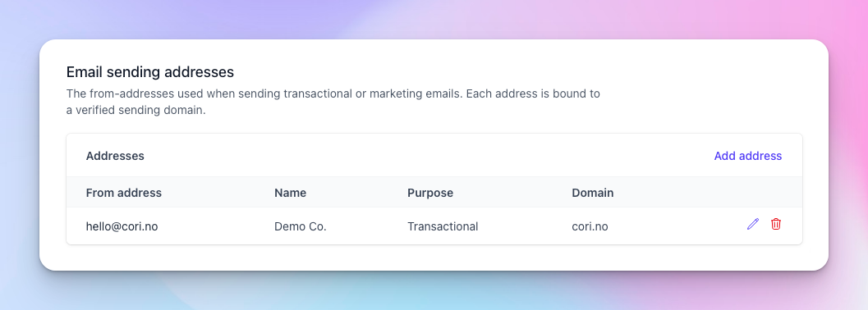Click the 'a verified sending domain.' text line
Viewport: 868px width, 310px height.
(136, 111)
